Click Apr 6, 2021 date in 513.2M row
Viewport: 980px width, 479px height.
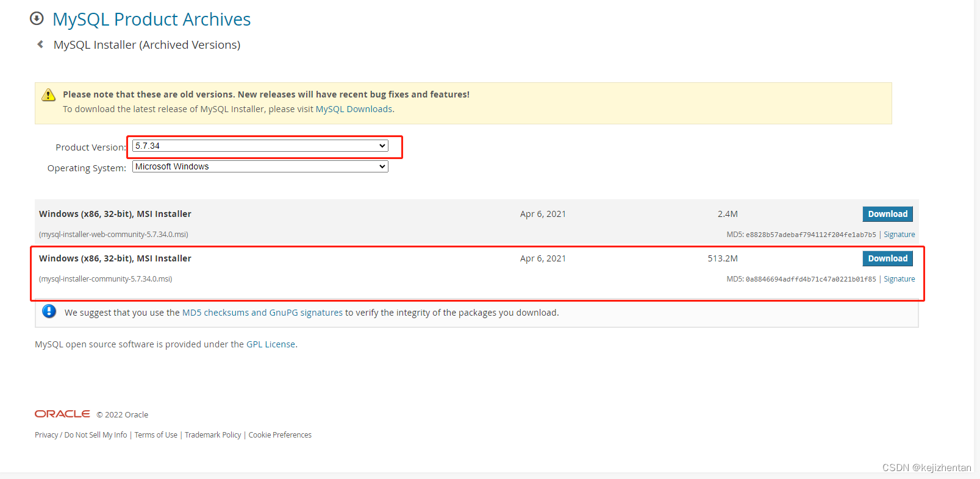[x=543, y=258]
